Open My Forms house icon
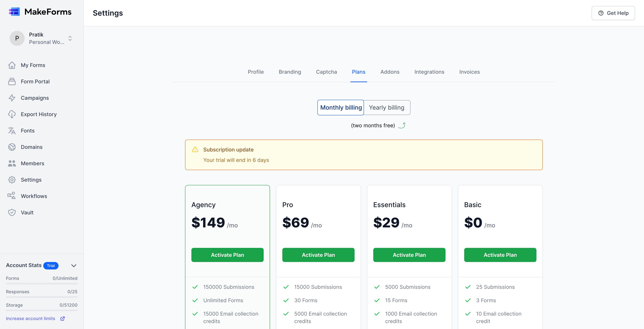The image size is (644, 329). [x=12, y=65]
